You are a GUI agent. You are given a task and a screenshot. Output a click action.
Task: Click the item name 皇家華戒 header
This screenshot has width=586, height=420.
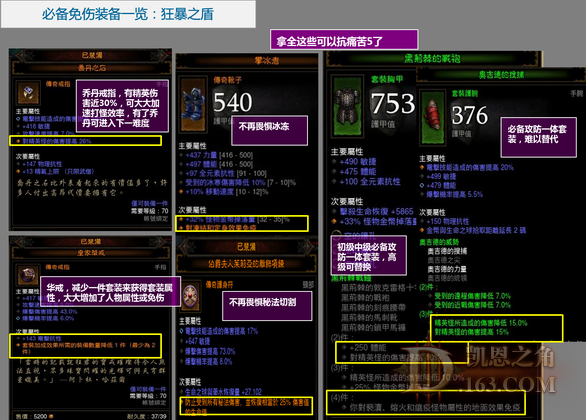pyautogui.click(x=91, y=253)
